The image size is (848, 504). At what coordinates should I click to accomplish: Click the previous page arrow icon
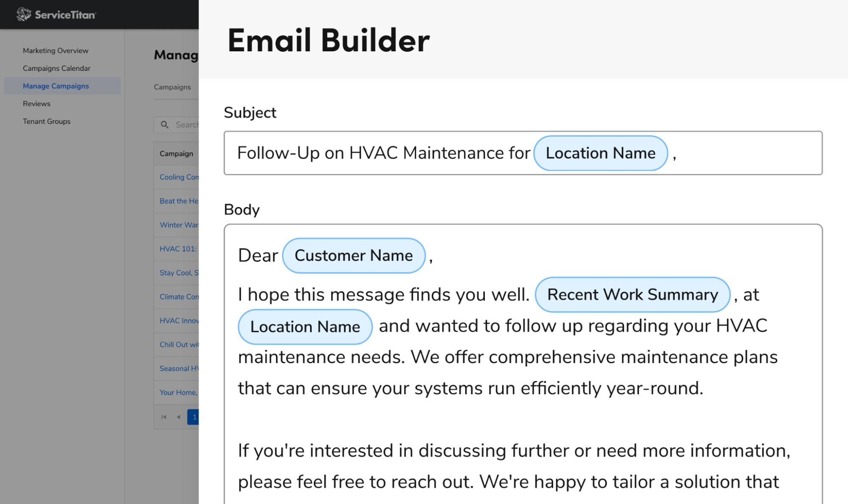coord(179,417)
